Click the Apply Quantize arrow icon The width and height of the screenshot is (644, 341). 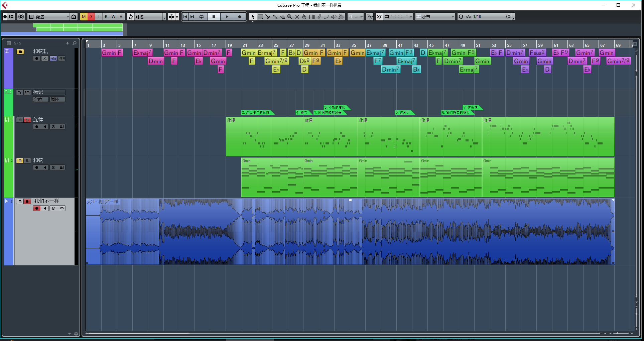click(x=508, y=16)
